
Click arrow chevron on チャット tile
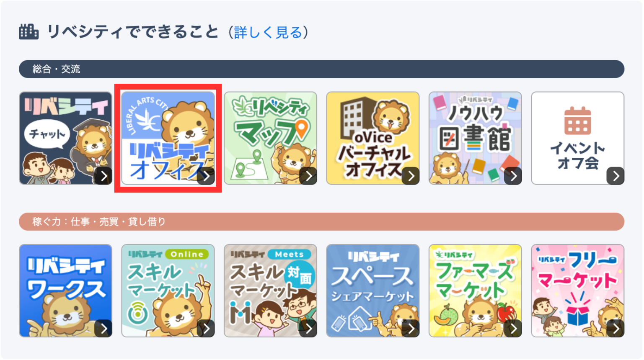pos(103,176)
